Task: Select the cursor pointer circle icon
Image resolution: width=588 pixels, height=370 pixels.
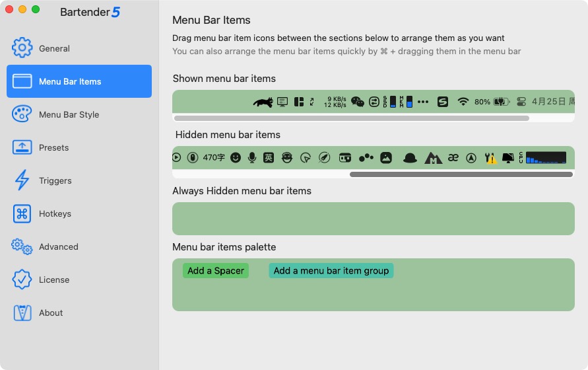Action: [306, 158]
